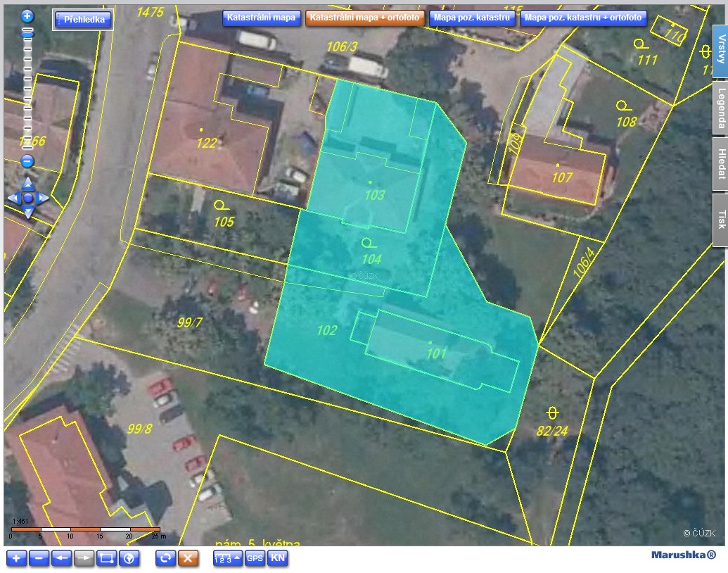Click parcel label 106/4
Viewport: 728px width, 573px height.
coord(584,263)
